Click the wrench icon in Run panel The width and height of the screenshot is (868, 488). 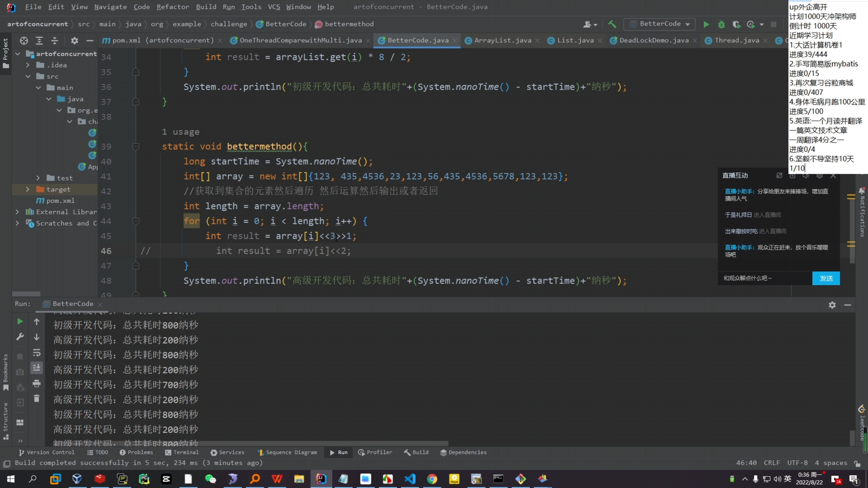(x=20, y=336)
